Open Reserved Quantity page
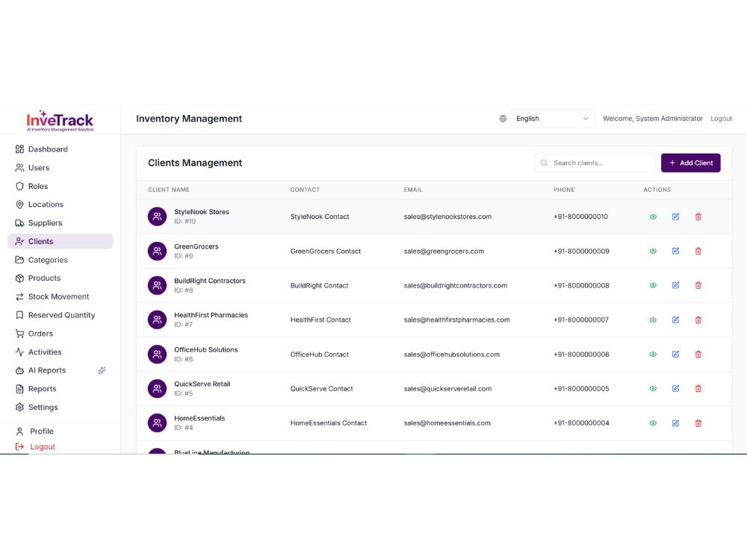This screenshot has width=747, height=560. pos(61,315)
